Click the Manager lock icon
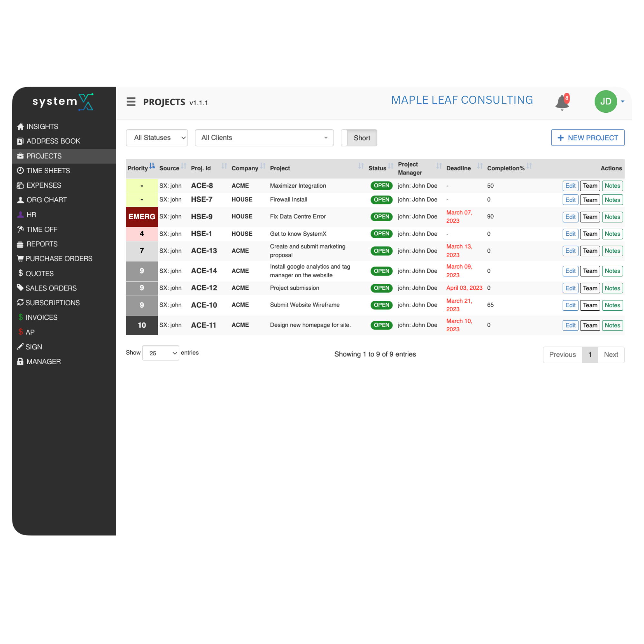The height and width of the screenshot is (644, 644). point(20,362)
